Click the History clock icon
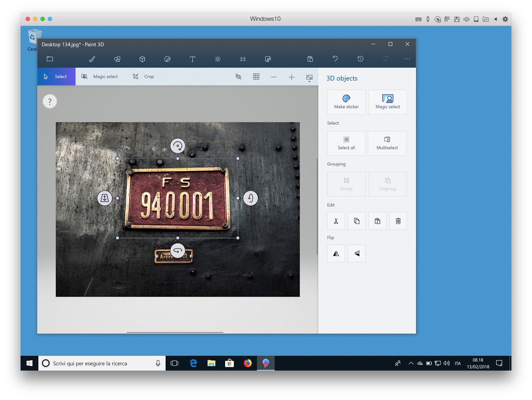The image size is (532, 400). pyautogui.click(x=360, y=59)
